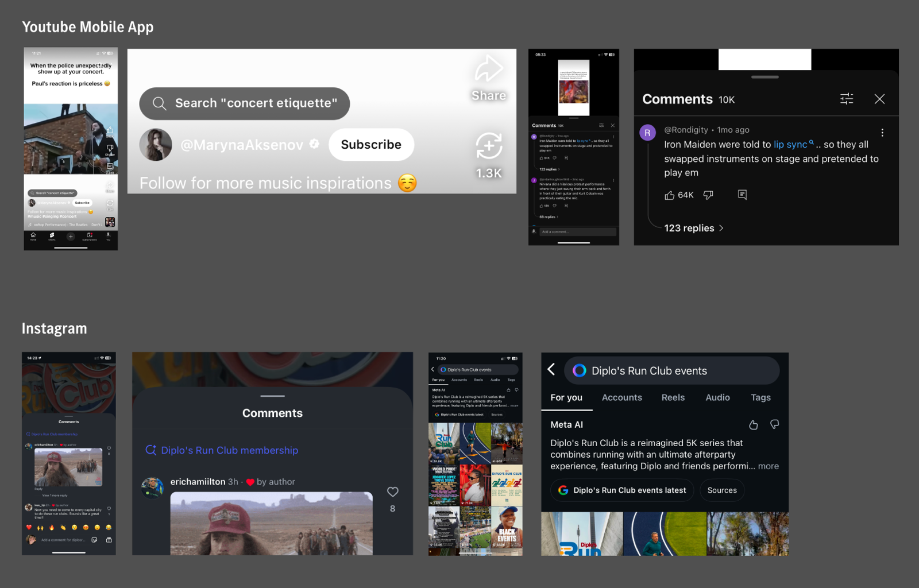Open the large erichamiilton profile avatar
Image resolution: width=919 pixels, height=588 pixels.
(x=153, y=488)
